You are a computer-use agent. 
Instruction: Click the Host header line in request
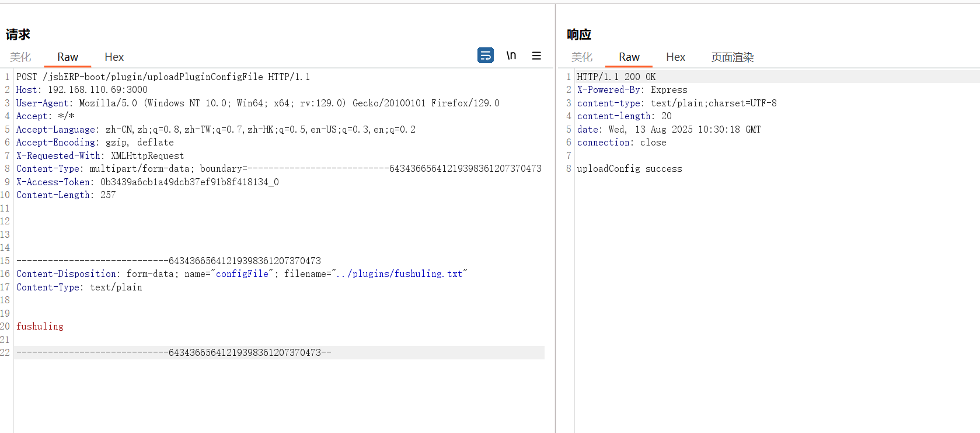(82, 90)
